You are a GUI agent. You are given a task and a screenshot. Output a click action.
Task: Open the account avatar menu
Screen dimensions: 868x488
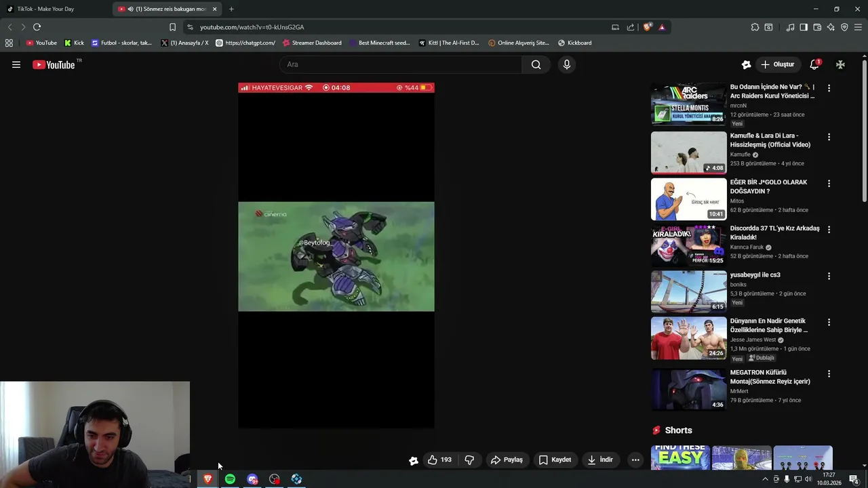point(840,64)
